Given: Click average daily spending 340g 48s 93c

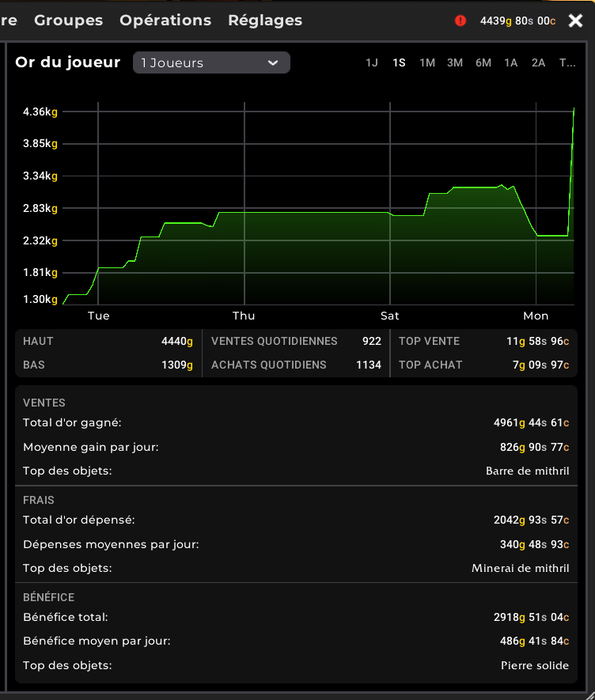Looking at the screenshot, I should (x=534, y=545).
